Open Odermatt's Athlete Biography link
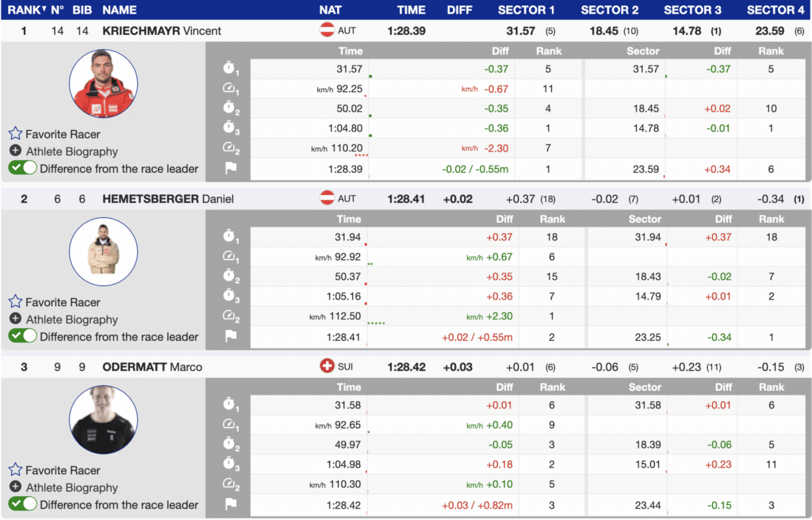The height and width of the screenshot is (520, 812). 71,487
